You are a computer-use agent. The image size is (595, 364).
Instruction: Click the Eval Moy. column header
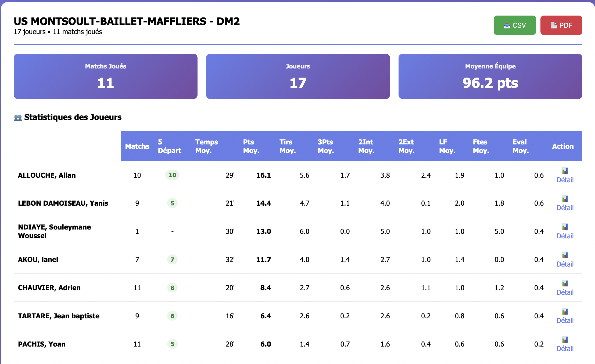pyautogui.click(x=521, y=146)
